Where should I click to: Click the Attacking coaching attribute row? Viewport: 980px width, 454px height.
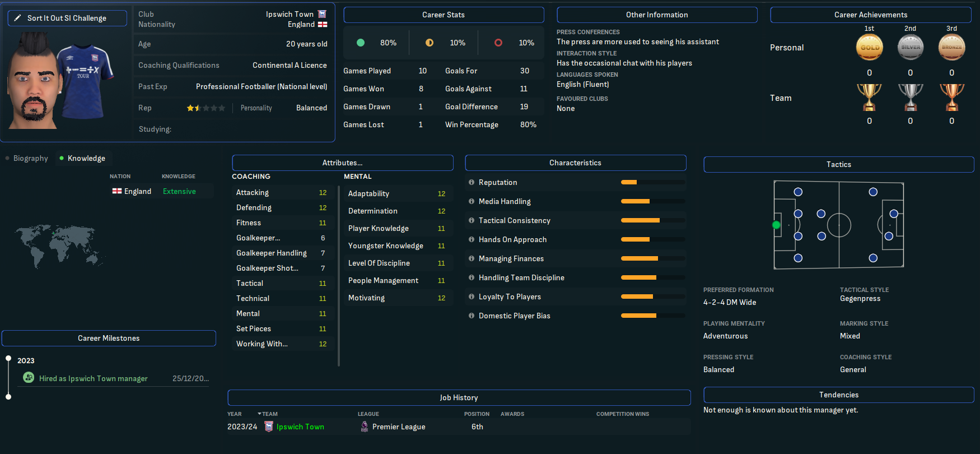point(283,192)
